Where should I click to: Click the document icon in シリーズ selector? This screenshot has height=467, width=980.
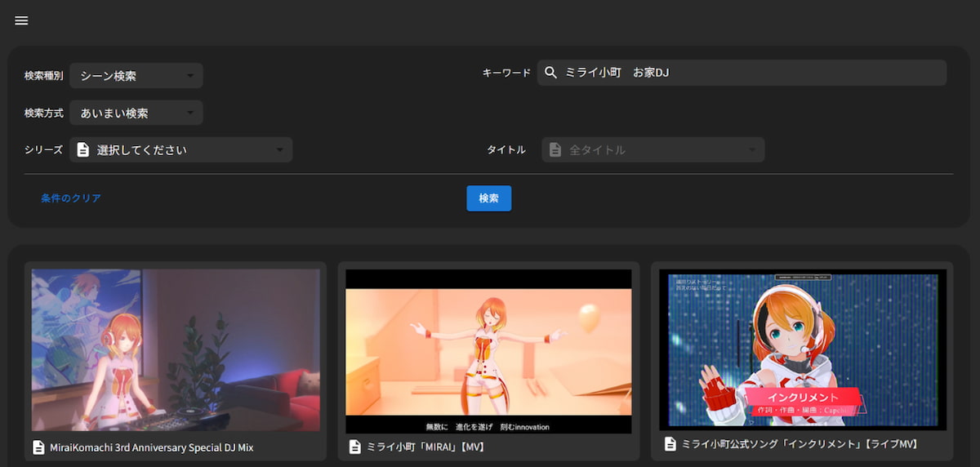point(82,149)
